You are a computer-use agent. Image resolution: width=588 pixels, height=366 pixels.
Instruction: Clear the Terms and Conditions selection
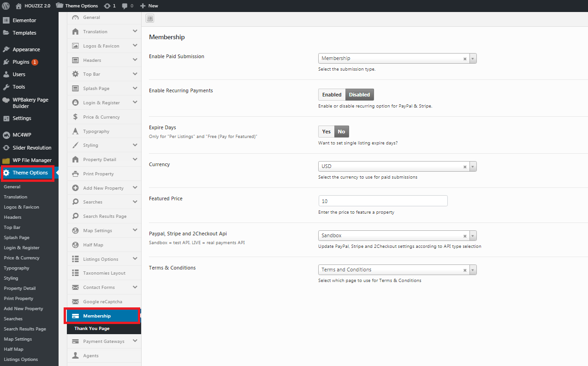tap(465, 270)
